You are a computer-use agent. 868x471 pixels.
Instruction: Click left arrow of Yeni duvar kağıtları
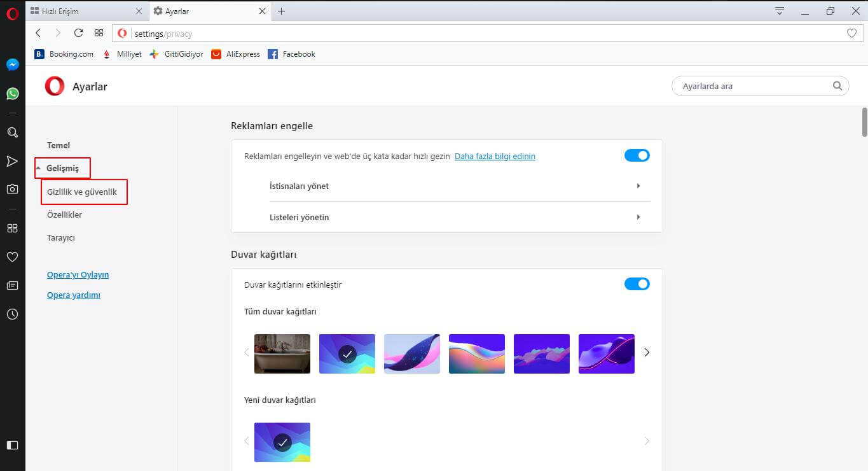247,440
